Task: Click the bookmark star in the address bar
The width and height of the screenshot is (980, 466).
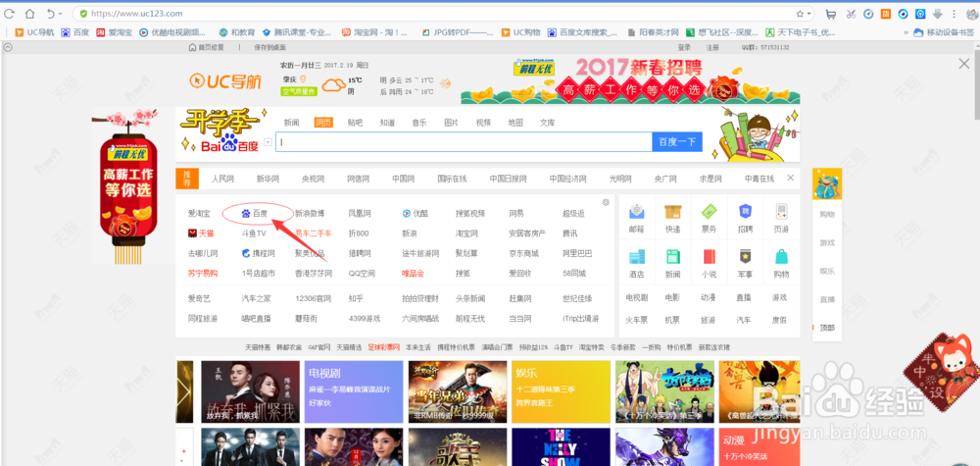Action: [800, 14]
